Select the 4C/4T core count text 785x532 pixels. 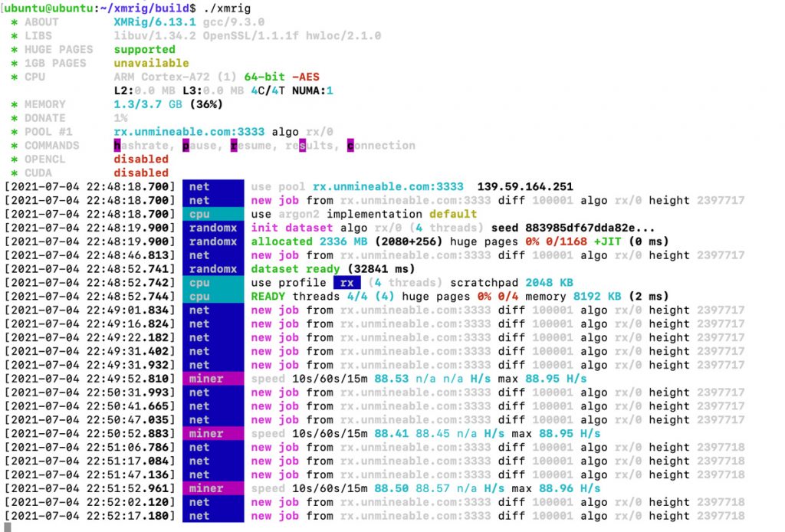click(268, 90)
